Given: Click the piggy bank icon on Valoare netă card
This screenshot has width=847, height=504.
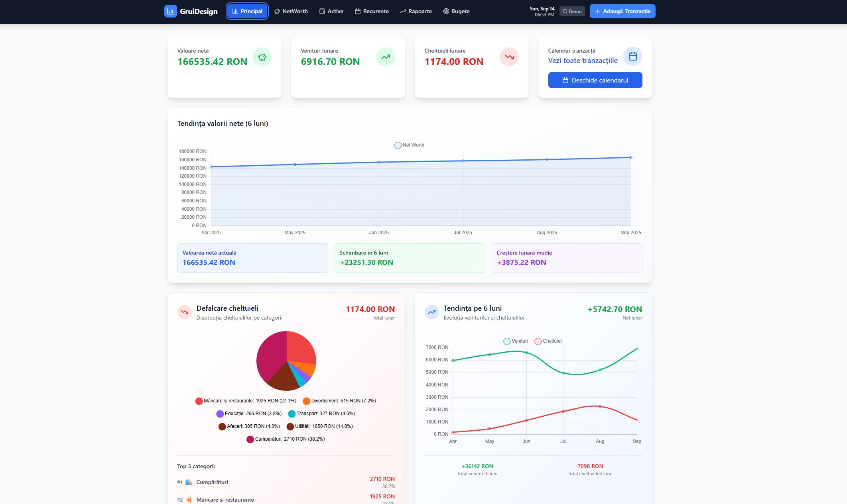Looking at the screenshot, I should click(262, 57).
